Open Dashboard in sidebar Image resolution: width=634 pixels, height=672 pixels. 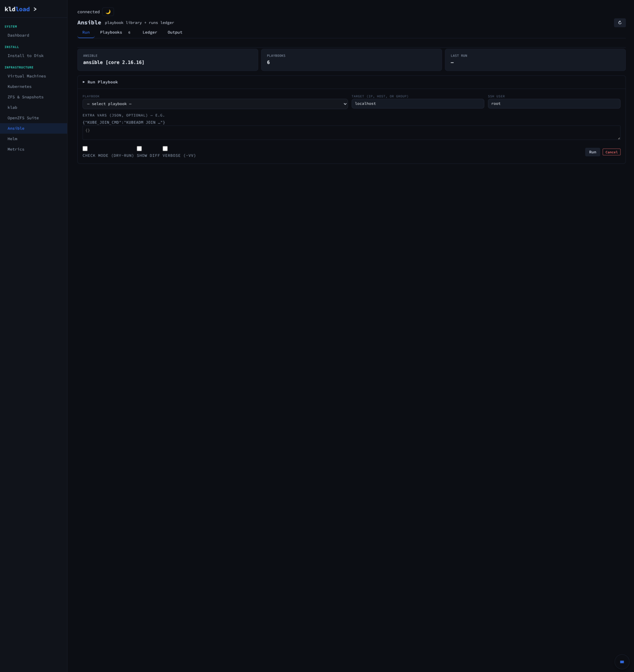(34, 35)
